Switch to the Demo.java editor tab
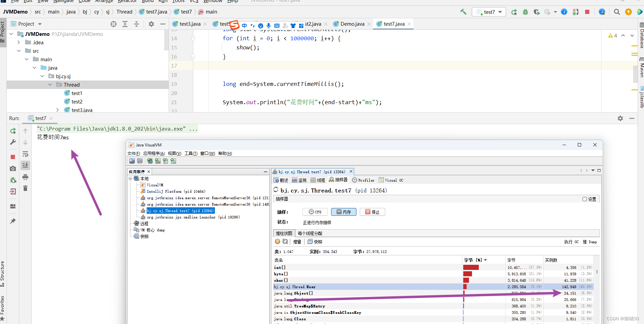Viewport: 644px width, 324px height. (x=352, y=24)
